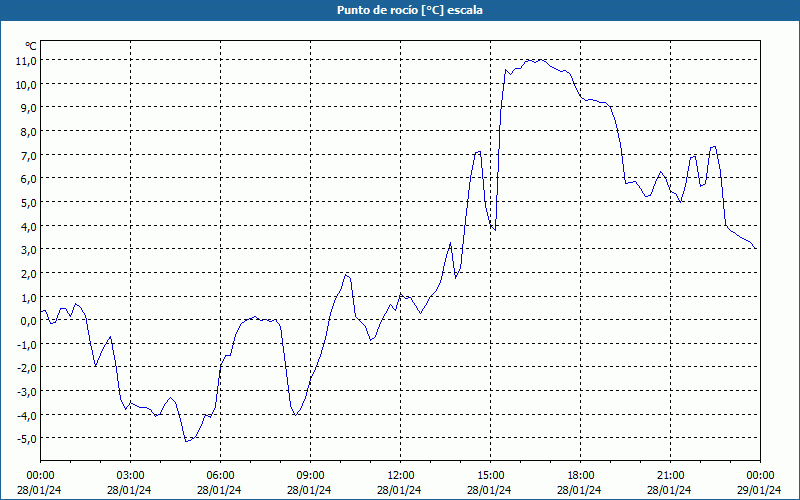Click the "28/01/24" date under 03:00
Screen dimensions: 800x500
129,490
